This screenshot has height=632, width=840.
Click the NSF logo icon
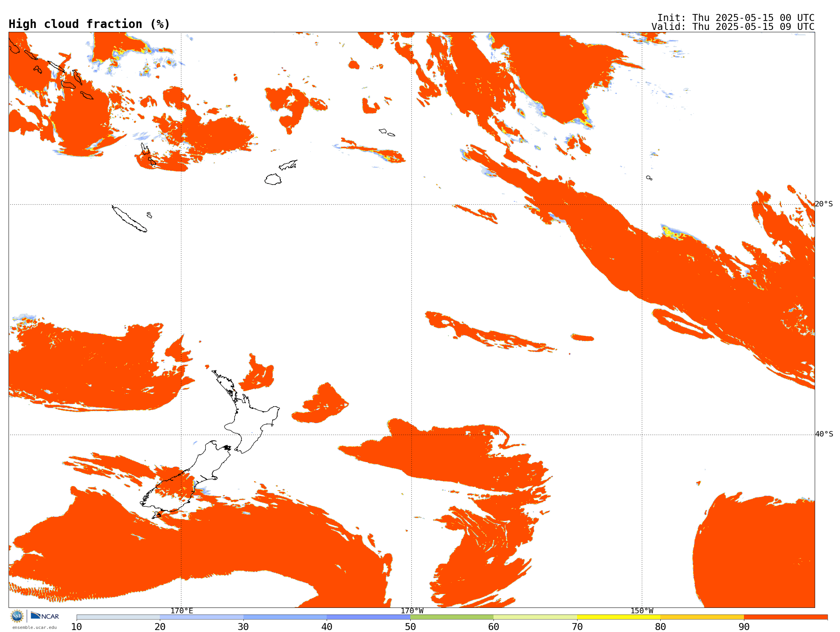click(x=17, y=616)
